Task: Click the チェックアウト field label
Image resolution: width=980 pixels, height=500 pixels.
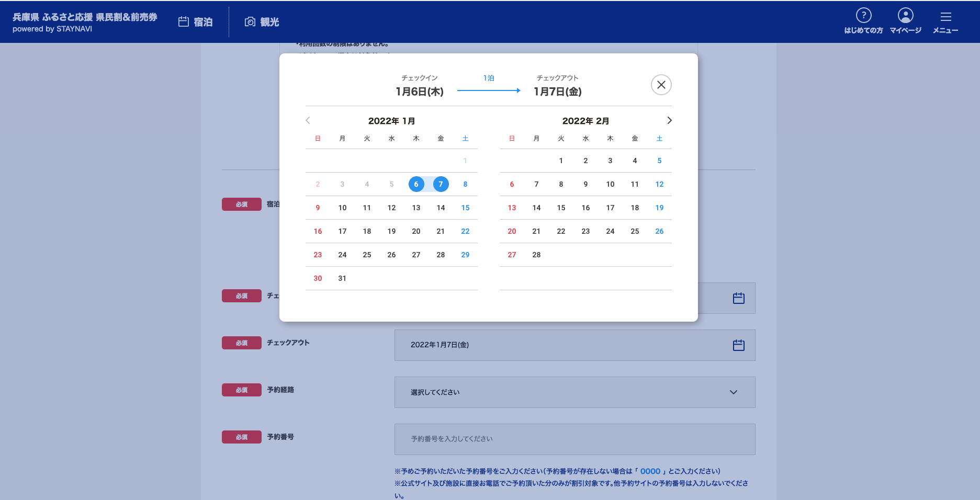Action: (288, 343)
